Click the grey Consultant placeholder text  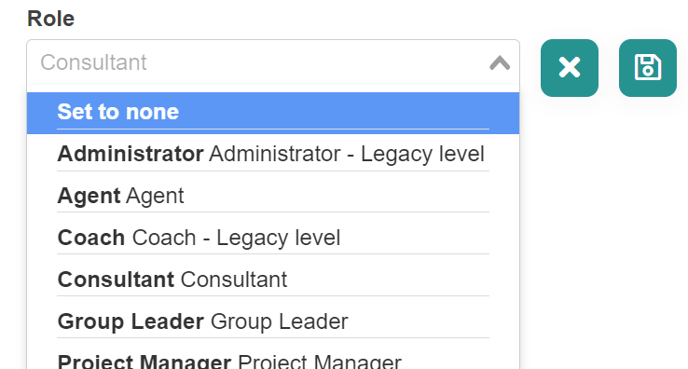pyautogui.click(x=93, y=63)
